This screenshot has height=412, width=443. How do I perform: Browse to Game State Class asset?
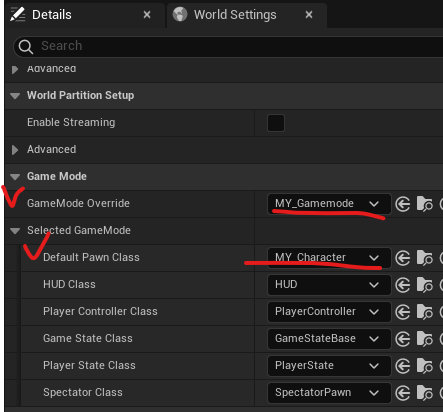point(425,339)
